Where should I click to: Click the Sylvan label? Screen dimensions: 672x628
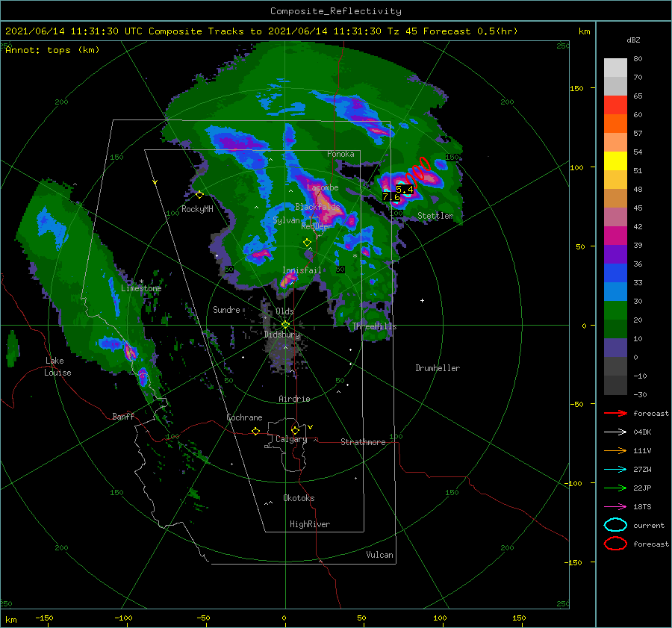tap(286, 220)
